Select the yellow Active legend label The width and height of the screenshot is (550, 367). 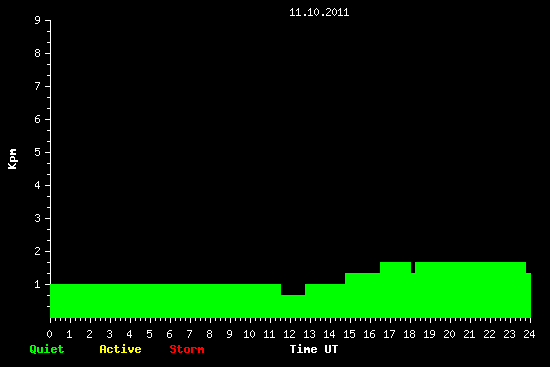(x=120, y=349)
